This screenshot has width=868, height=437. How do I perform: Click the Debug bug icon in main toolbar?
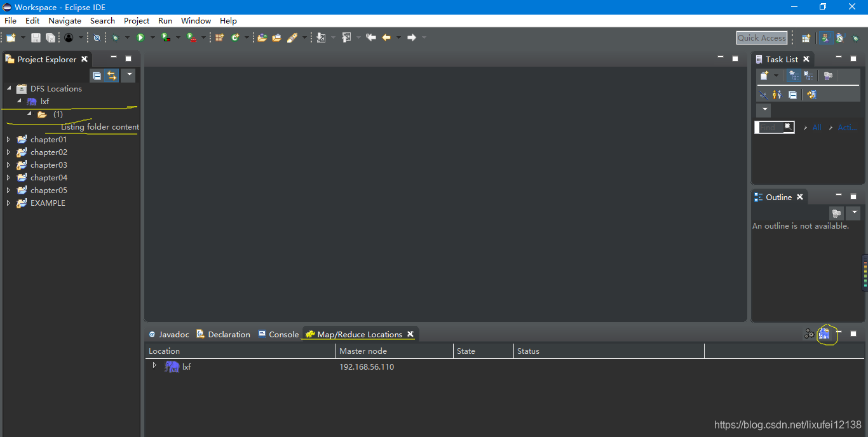[x=116, y=37]
